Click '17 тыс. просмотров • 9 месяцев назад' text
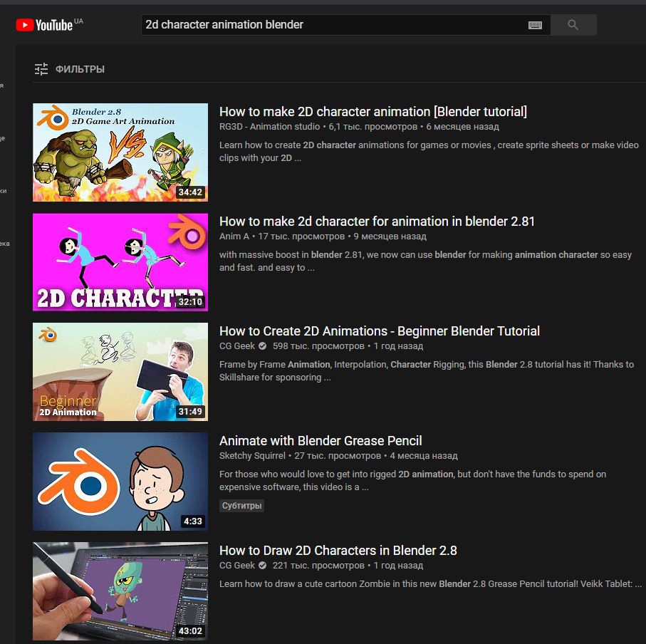Image resolution: width=646 pixels, height=644 pixels. tap(342, 236)
